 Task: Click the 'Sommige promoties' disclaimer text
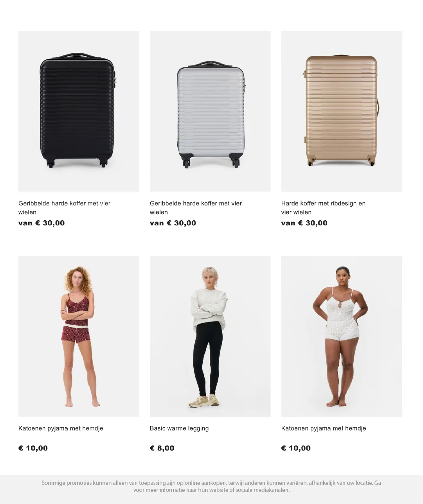click(211, 486)
